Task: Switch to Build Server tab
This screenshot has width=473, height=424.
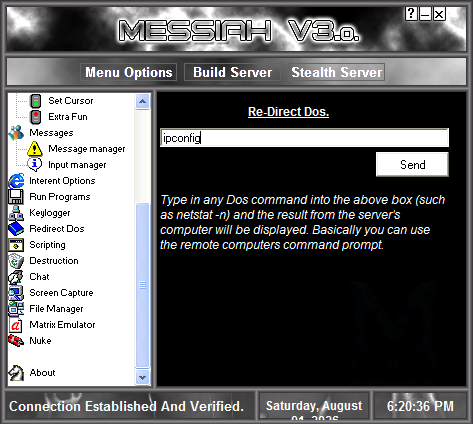Action: tap(233, 72)
